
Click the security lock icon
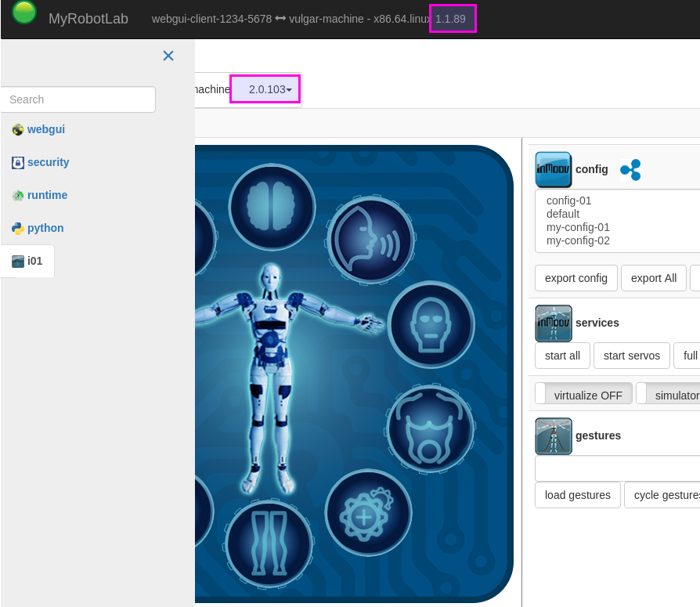(x=18, y=163)
